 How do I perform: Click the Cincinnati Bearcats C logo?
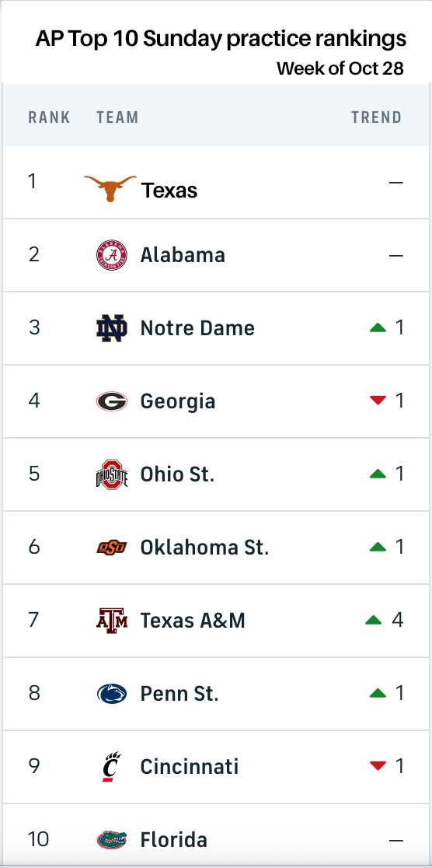pyautogui.click(x=113, y=767)
